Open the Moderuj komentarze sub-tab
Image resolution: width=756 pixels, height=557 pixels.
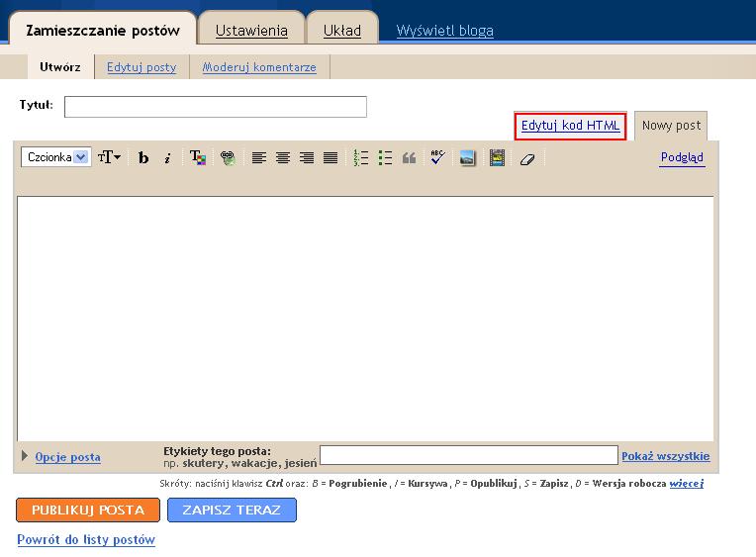pyautogui.click(x=259, y=67)
